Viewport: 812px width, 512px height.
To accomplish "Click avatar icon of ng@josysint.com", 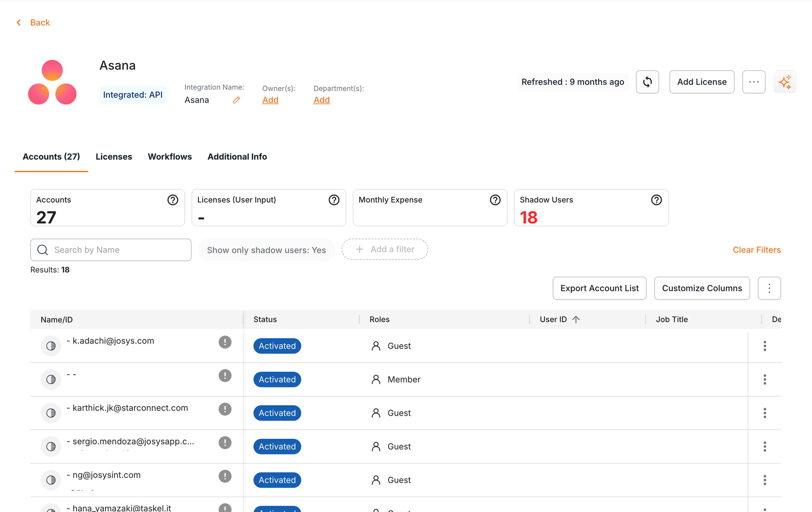I will pyautogui.click(x=51, y=480).
